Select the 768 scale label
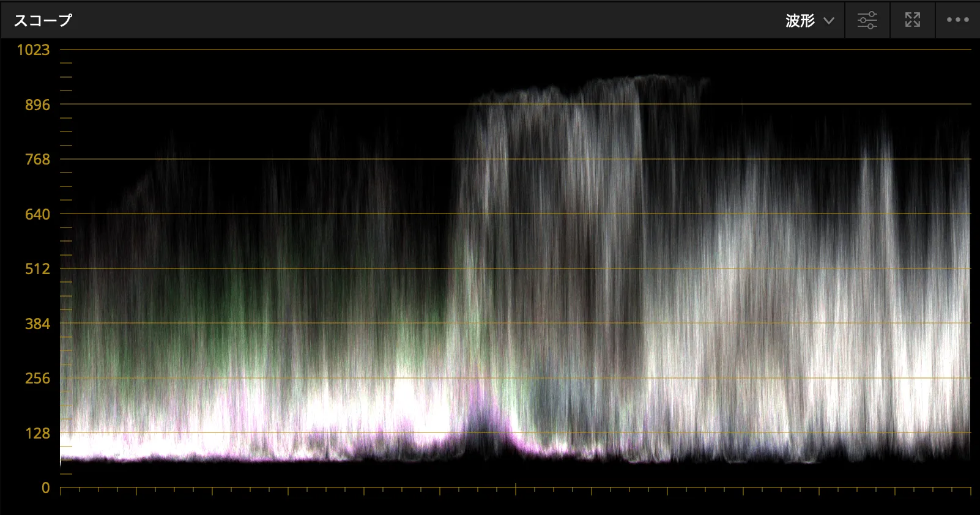 [37, 160]
